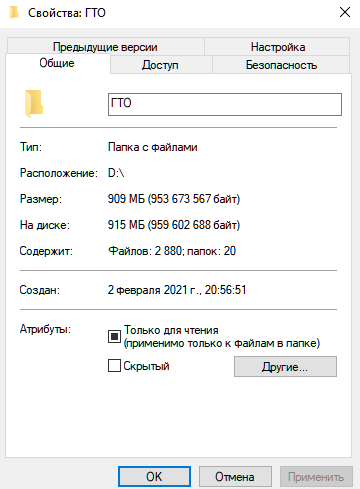Switch to the 'Предыдущие версии' tab
Screen dimensions: 360x489
point(105,47)
